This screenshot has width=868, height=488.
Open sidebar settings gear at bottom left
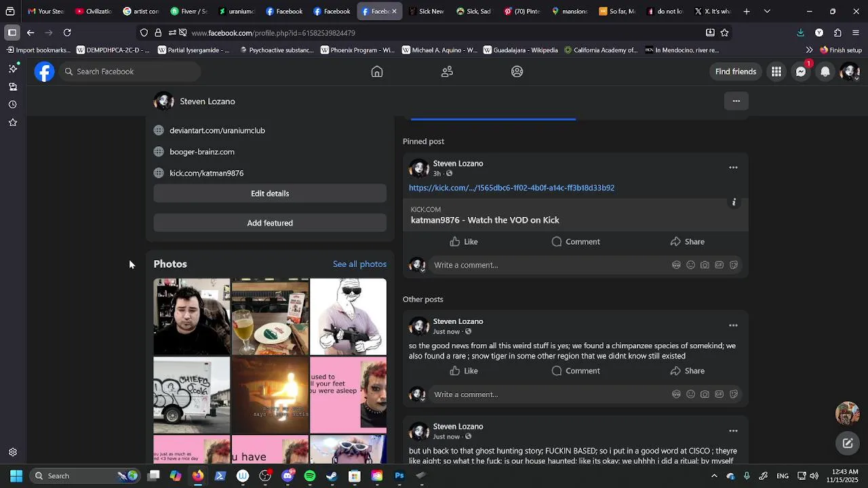coord(13,452)
